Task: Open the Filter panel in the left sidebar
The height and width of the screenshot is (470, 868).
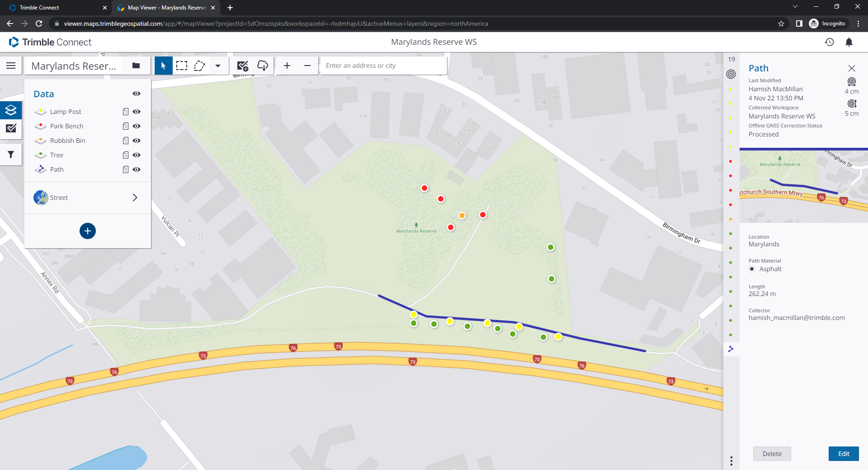Action: click(x=11, y=154)
